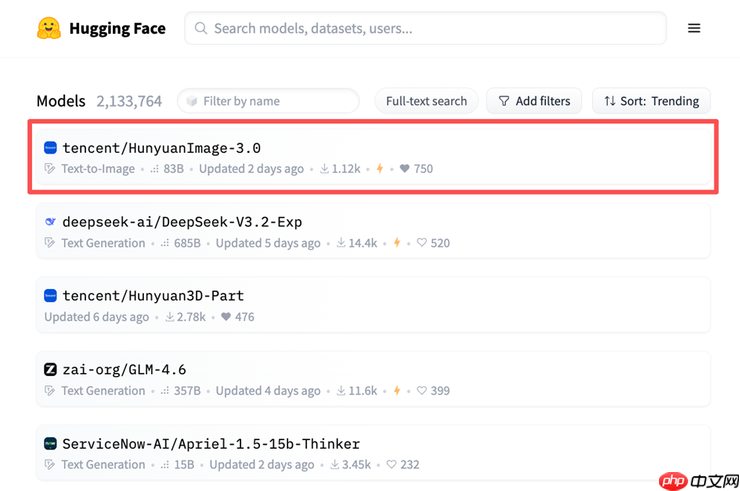The height and width of the screenshot is (491, 740).
Task: Open the tencent/Hunyuan3D-Part model page
Action: (153, 296)
